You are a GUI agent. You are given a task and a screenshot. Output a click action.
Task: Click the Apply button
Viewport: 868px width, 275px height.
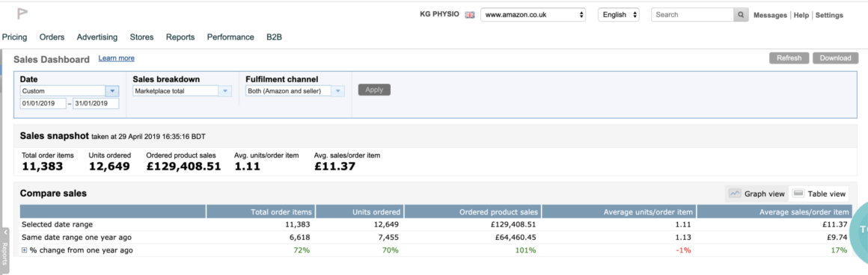(x=374, y=90)
